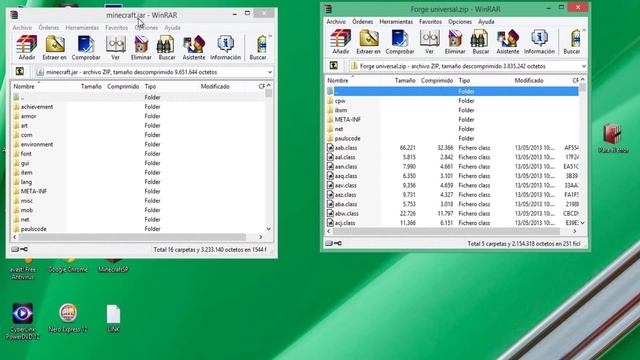Open Archivo menu in minecraft.jar window

pyautogui.click(x=22, y=27)
